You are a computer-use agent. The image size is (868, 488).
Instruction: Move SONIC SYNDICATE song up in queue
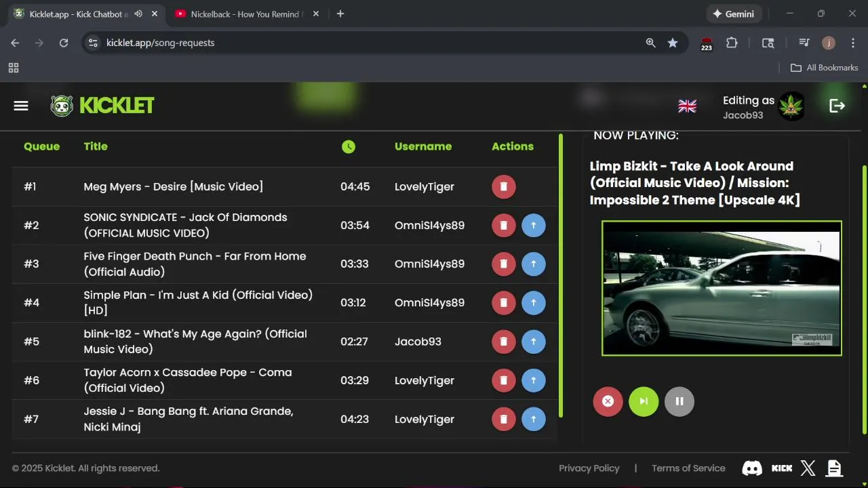pos(534,225)
